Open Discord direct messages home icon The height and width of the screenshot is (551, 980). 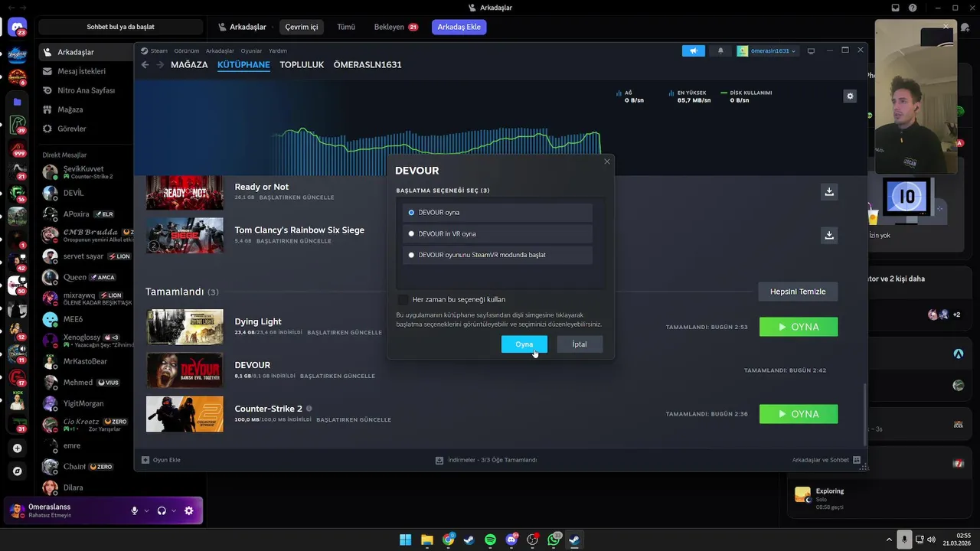click(x=17, y=28)
